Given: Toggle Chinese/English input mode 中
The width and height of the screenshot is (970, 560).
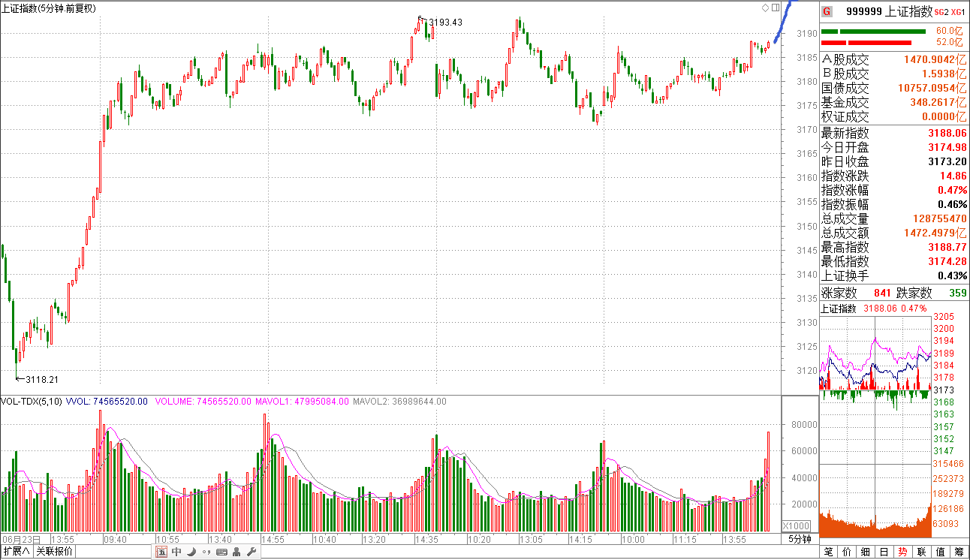Looking at the screenshot, I should [x=176, y=552].
